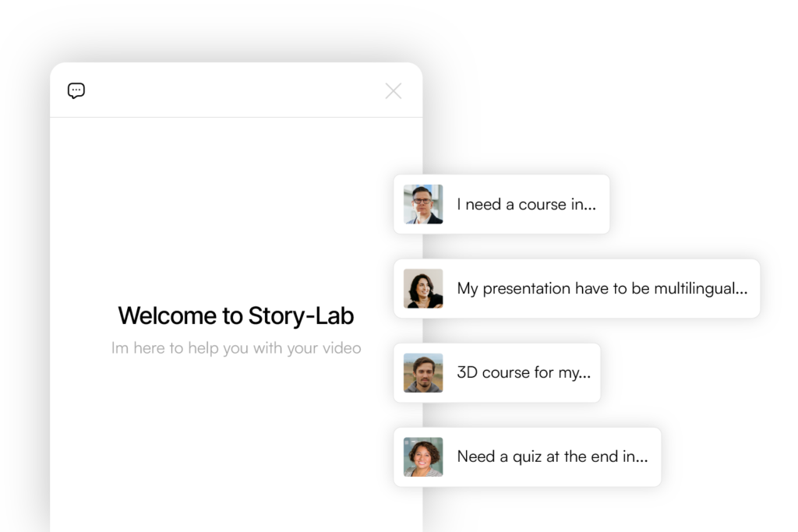Click the curly-haired woman's avatar
Image resolution: width=798 pixels, height=532 pixels.
coord(423,456)
